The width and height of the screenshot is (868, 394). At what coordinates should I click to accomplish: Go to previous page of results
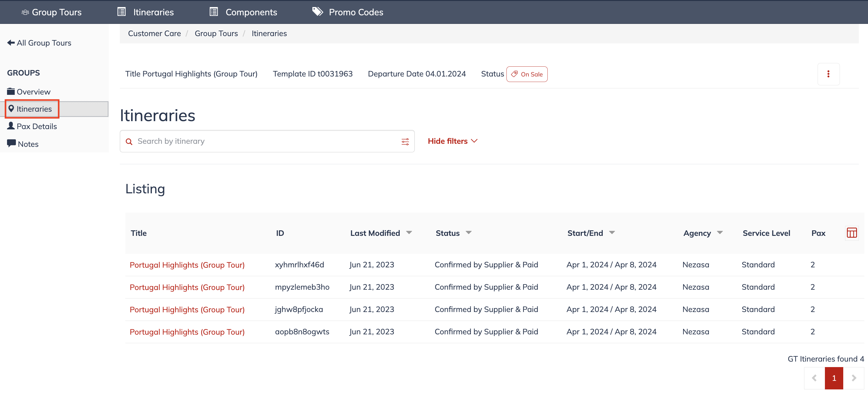point(815,378)
